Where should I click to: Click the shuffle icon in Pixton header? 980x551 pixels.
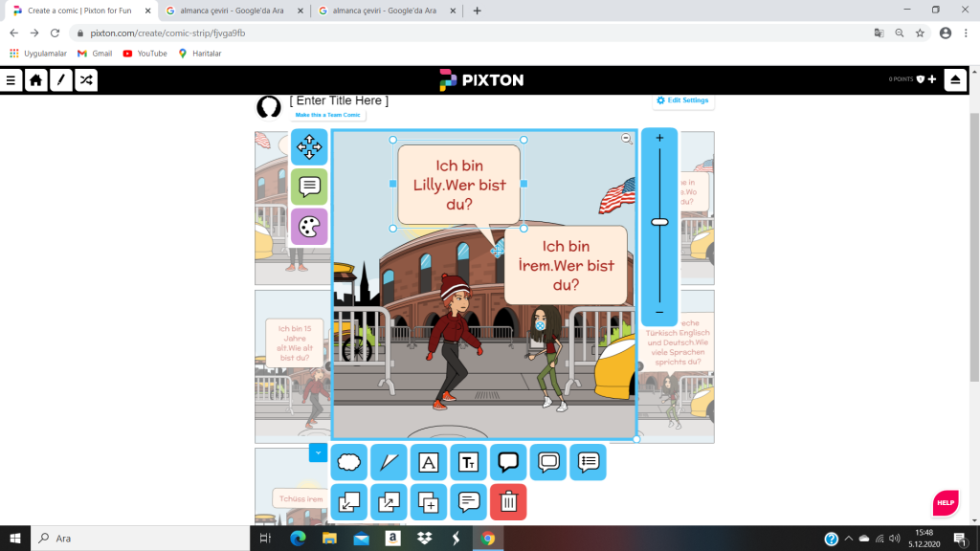pyautogui.click(x=85, y=80)
